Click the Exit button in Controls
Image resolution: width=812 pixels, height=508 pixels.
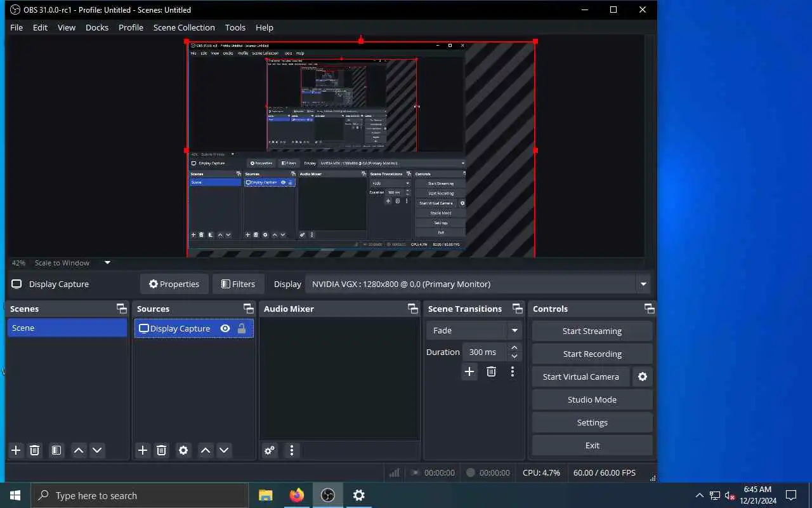point(593,445)
